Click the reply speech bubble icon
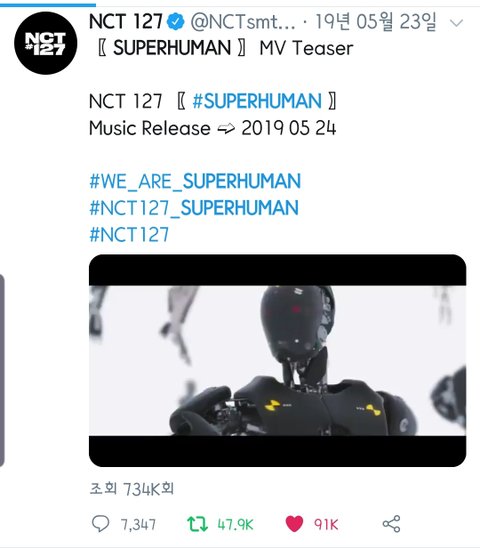 pyautogui.click(x=100, y=524)
